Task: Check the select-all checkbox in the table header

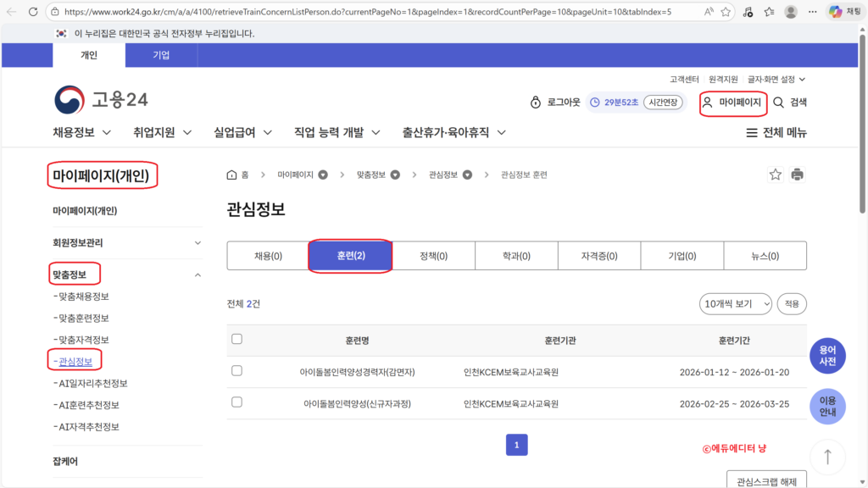Action: point(237,339)
